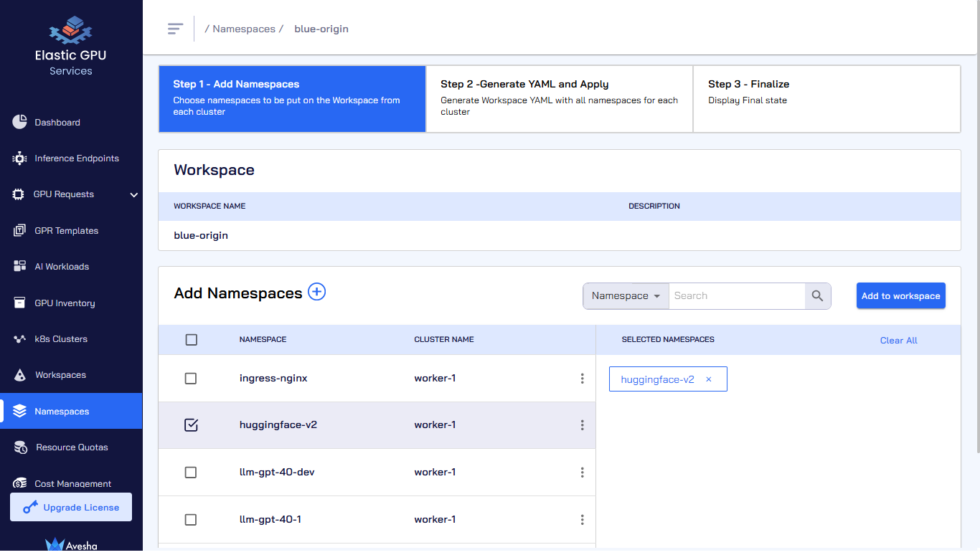Click the Resource Quotas icon
The height and width of the screenshot is (555, 980).
[21, 447]
